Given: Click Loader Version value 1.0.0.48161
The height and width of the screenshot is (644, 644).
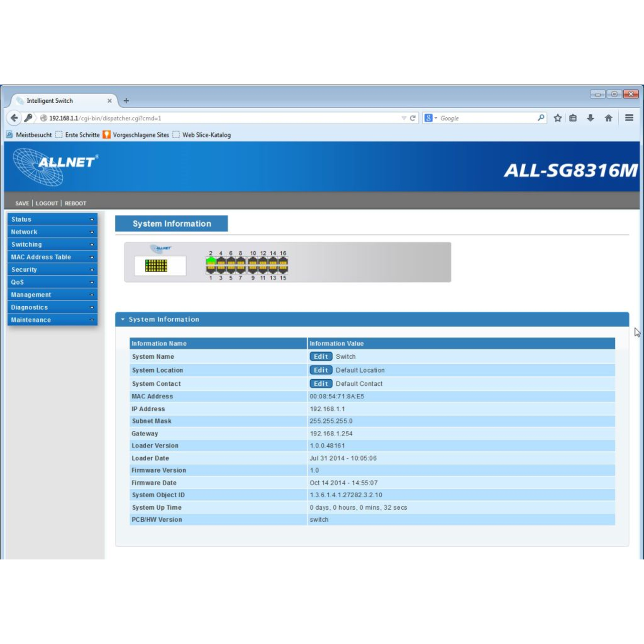Looking at the screenshot, I should coord(327,446).
